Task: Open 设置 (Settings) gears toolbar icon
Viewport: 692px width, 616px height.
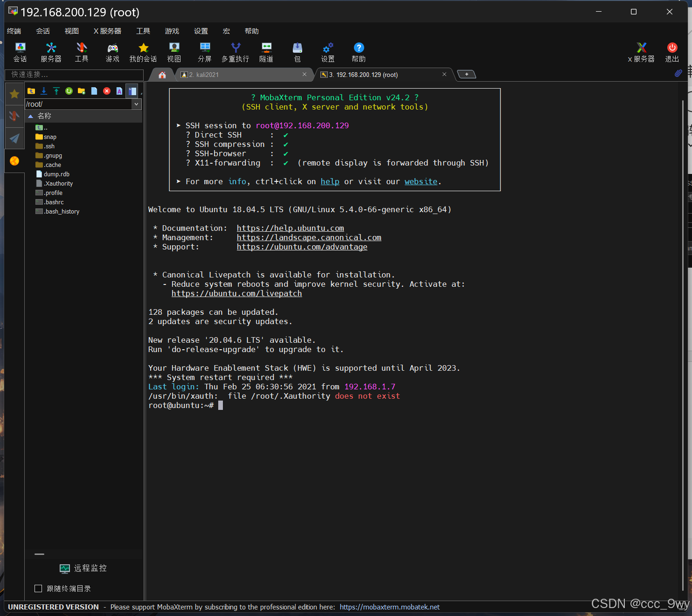Action: click(328, 52)
